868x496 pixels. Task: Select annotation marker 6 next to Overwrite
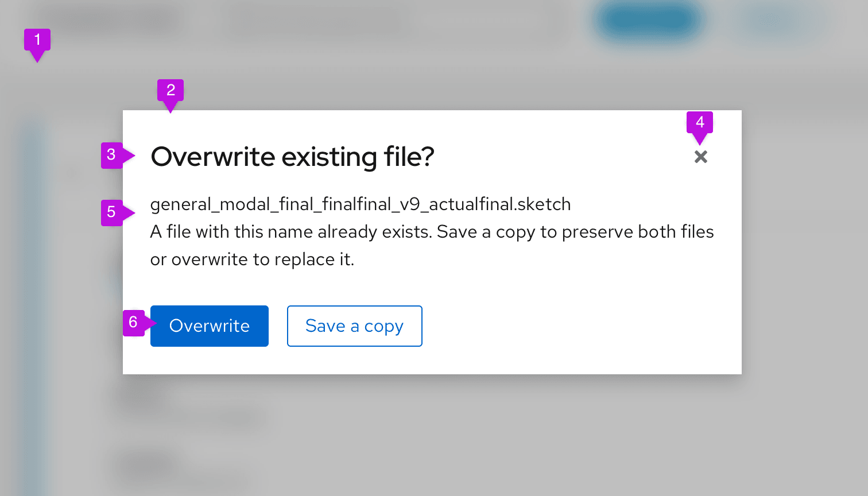pyautogui.click(x=134, y=323)
